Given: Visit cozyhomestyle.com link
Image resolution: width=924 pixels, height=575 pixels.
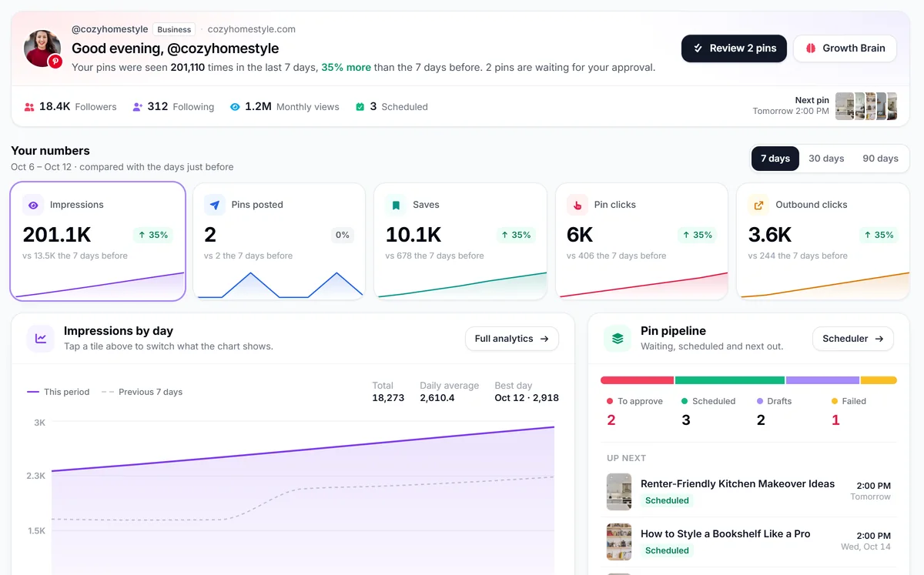Looking at the screenshot, I should pos(252,29).
